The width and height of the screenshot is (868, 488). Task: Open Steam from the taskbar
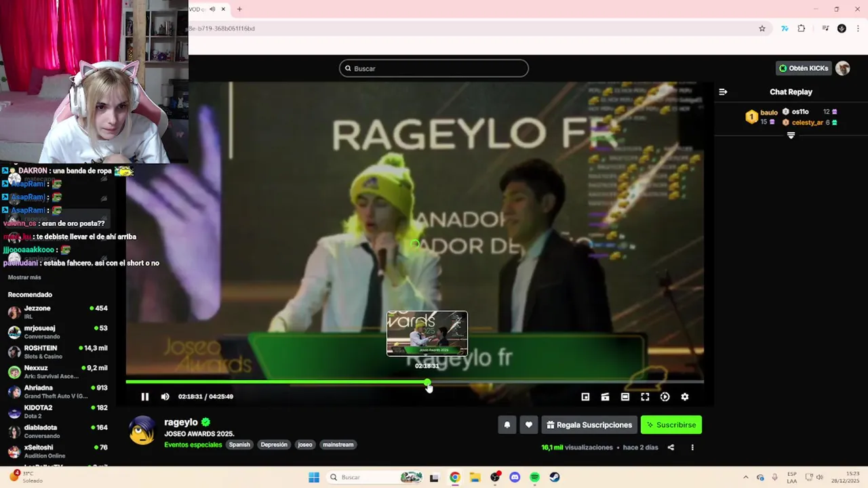pyautogui.click(x=555, y=477)
